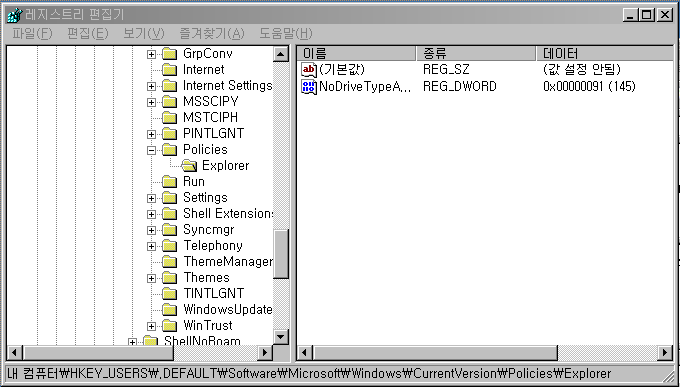Select the Telephony folder icon
680x387 pixels.
[170, 246]
